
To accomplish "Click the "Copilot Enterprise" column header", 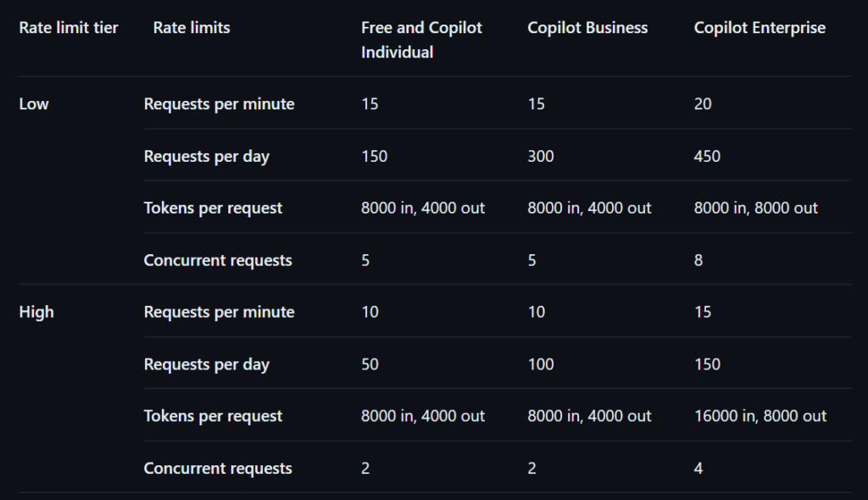I will click(759, 28).
